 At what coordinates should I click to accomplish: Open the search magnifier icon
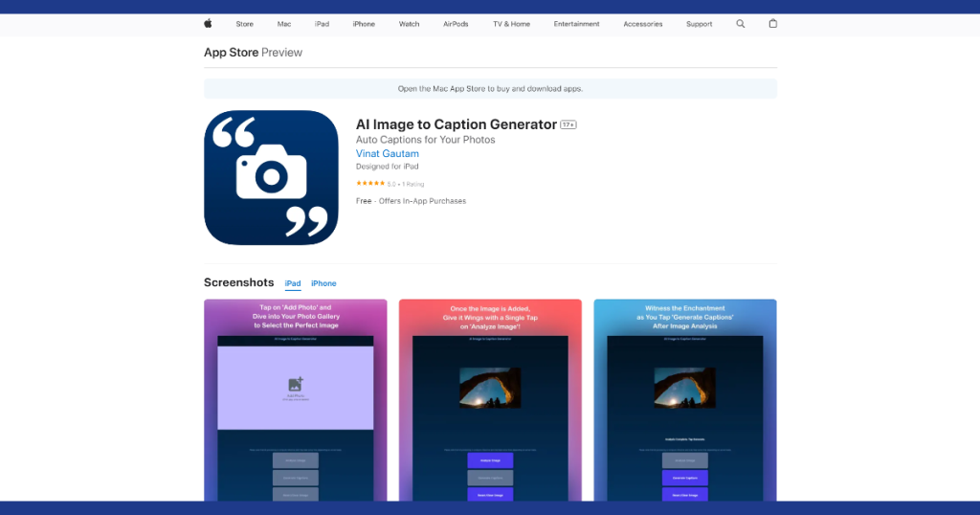(x=740, y=24)
